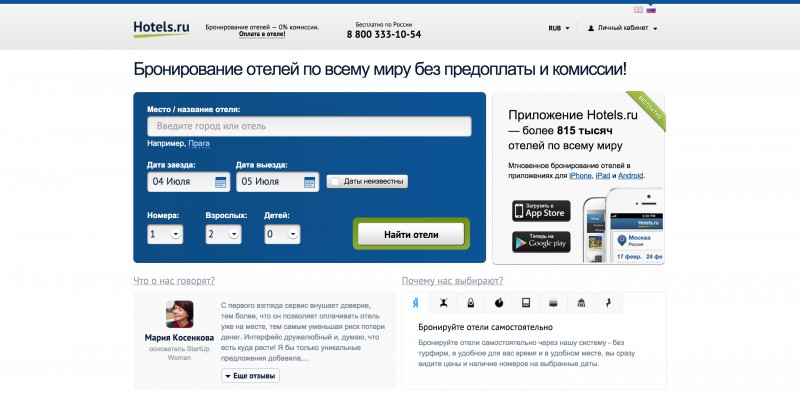Image resolution: width=800 pixels, height=395 pixels.
Task: Click the city or hotel input field
Action: [309, 126]
